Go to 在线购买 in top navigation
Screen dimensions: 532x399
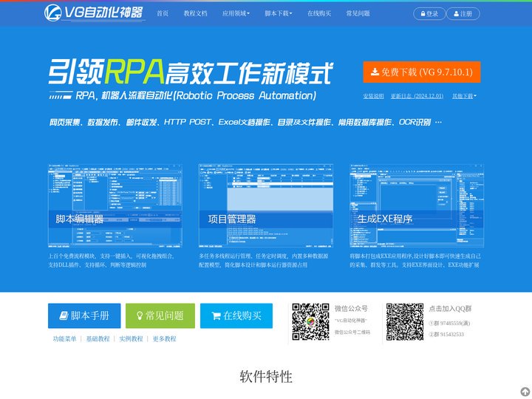(319, 13)
